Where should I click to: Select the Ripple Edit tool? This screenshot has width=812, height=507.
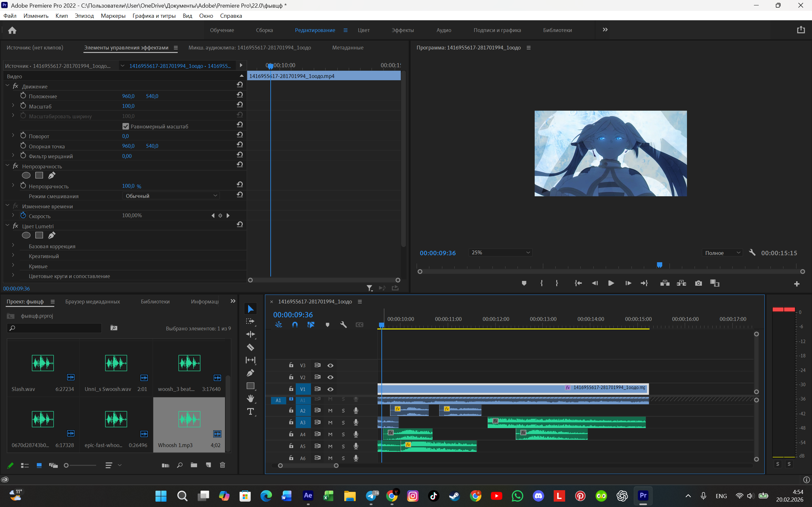pos(250,334)
